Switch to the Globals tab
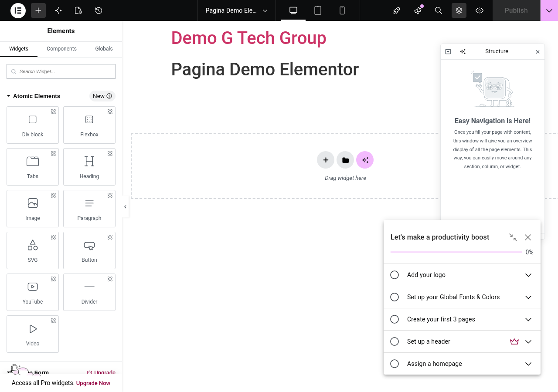 click(x=104, y=49)
